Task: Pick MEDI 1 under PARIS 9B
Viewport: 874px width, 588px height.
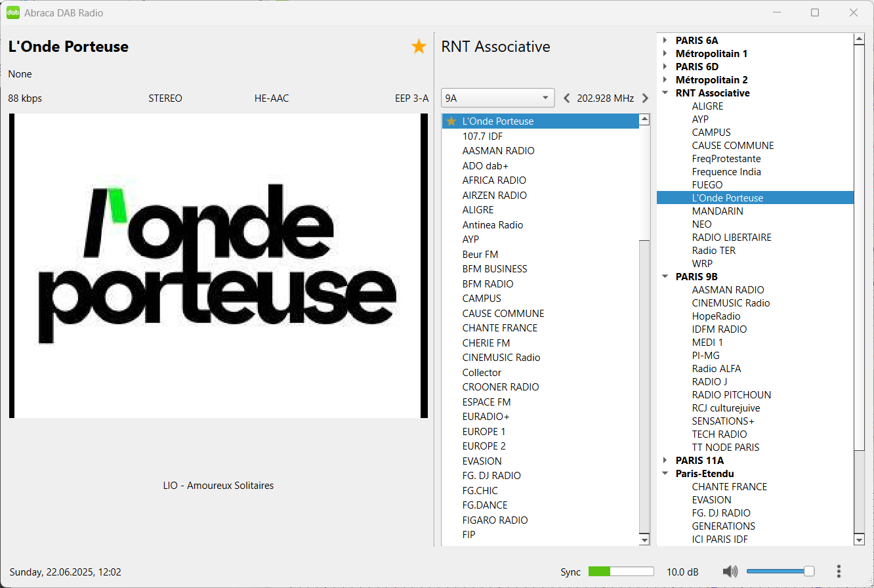Action: tap(707, 343)
